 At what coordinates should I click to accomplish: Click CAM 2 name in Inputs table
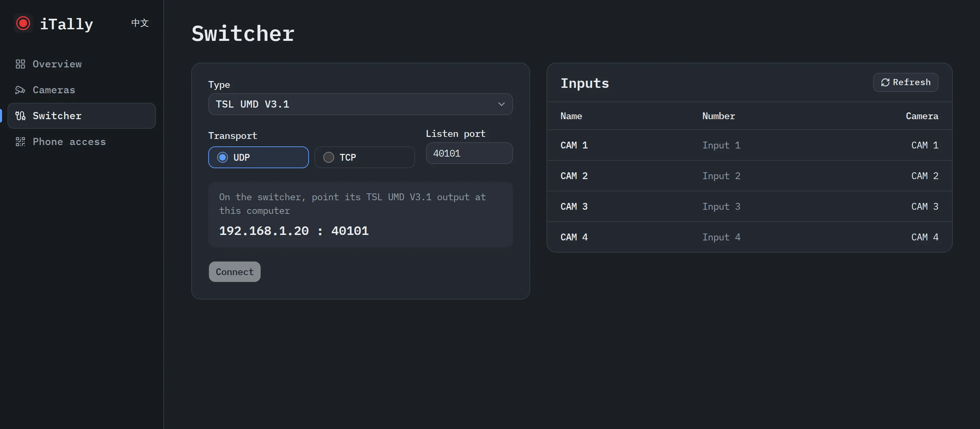point(574,176)
